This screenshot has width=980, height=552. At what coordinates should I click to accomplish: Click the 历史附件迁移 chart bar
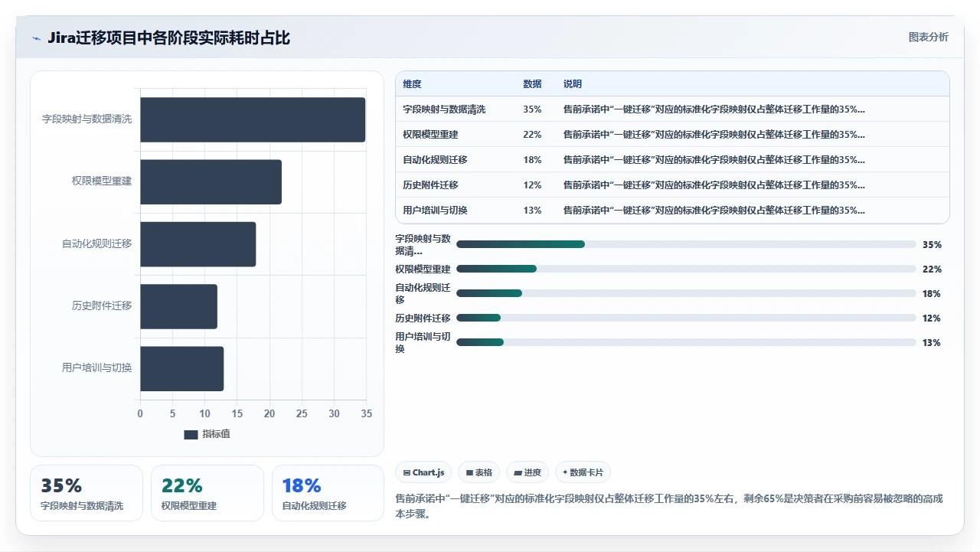click(178, 306)
